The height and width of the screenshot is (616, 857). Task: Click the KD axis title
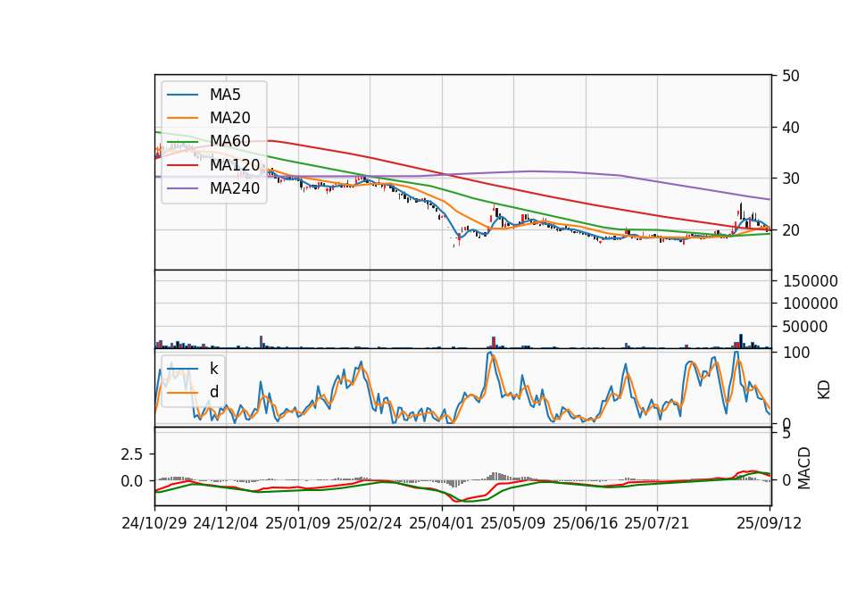pyautogui.click(x=824, y=390)
